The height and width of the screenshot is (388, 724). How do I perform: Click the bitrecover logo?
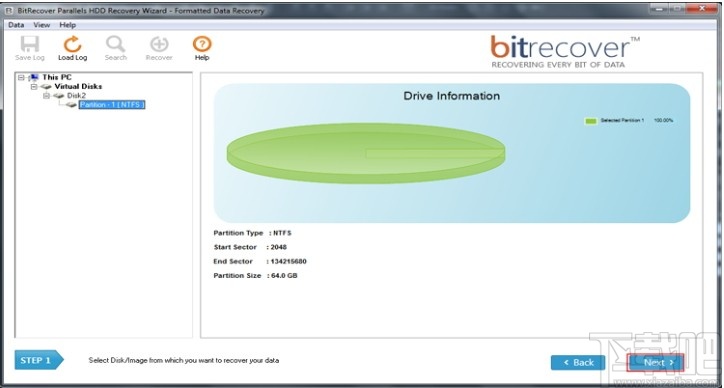pos(564,52)
